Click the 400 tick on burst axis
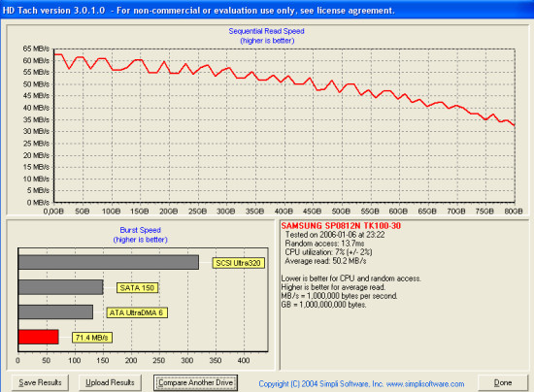534x392 pixels. (244, 361)
